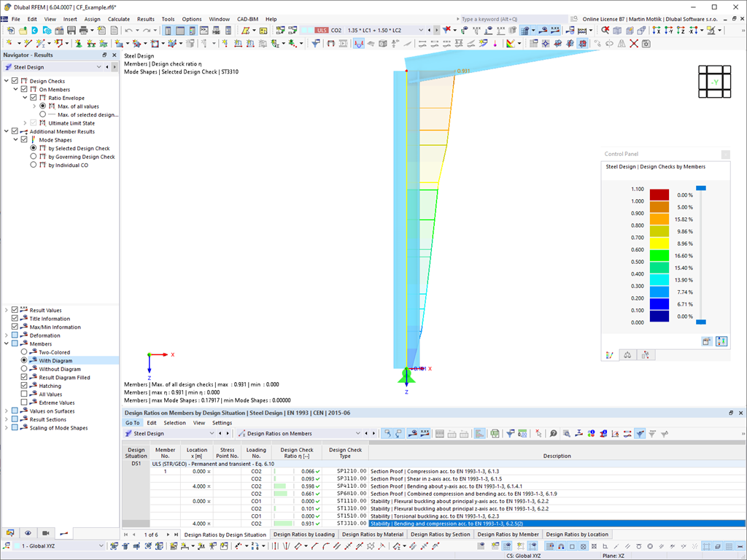Click the Control Panel legend options icon
The height and width of the screenshot is (560, 747).
click(706, 341)
